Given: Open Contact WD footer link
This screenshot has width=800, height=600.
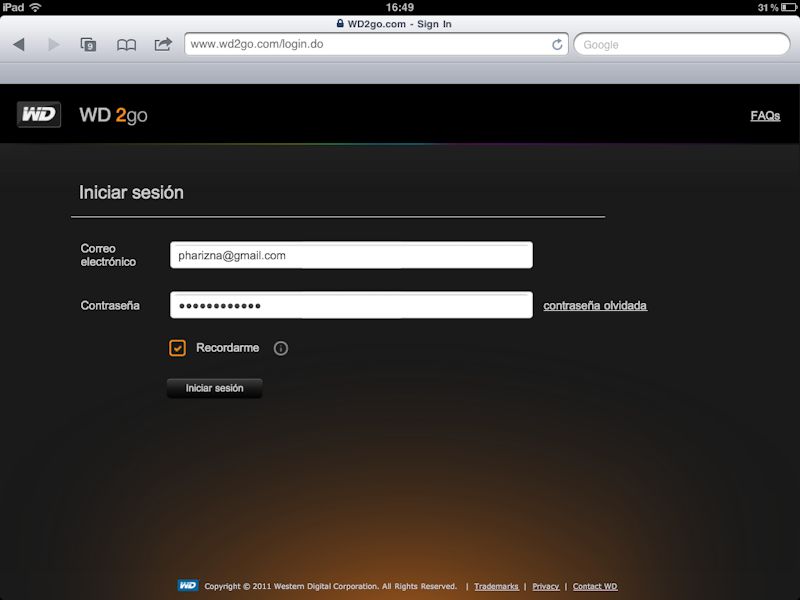Looking at the screenshot, I should pos(595,586).
